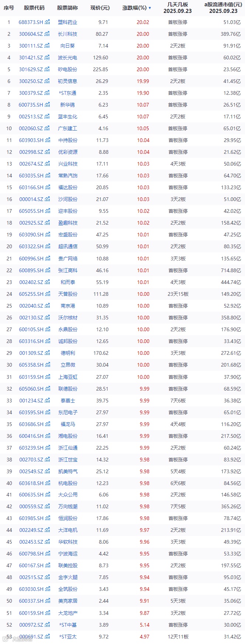Select 5天3板 cell for 美克家居

coord(178,601)
